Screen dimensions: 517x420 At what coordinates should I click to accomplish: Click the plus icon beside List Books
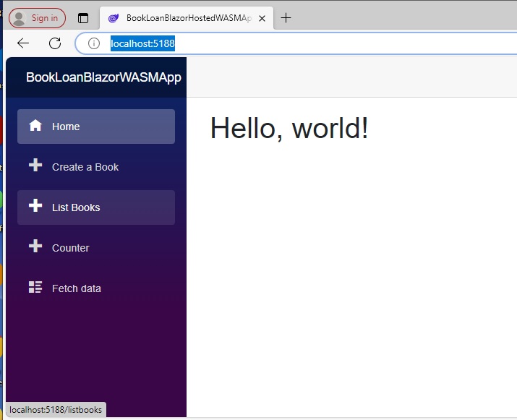click(35, 207)
